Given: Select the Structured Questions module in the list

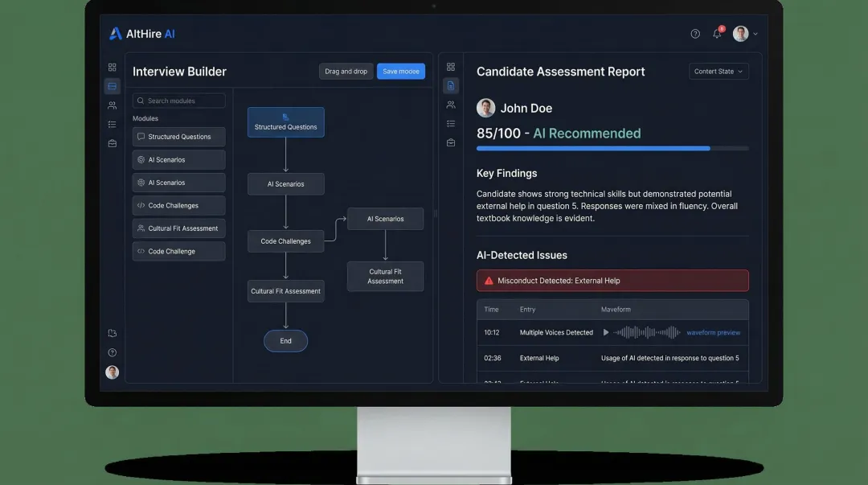Looking at the screenshot, I should pyautogui.click(x=178, y=137).
